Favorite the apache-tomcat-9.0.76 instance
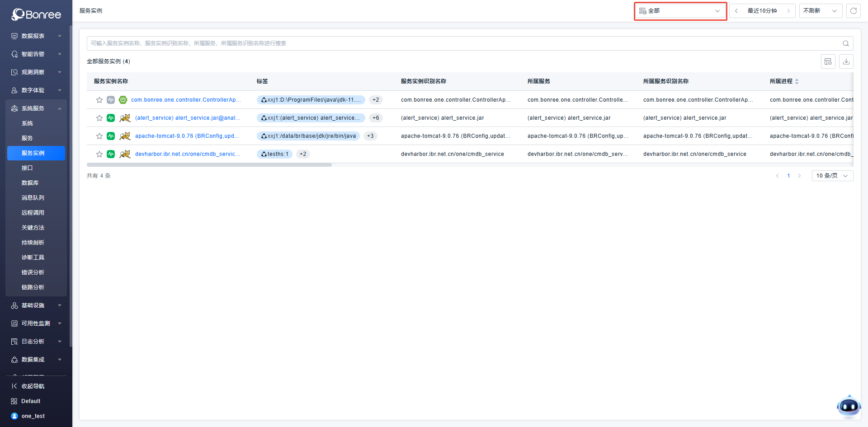The width and height of the screenshot is (868, 427). point(99,136)
